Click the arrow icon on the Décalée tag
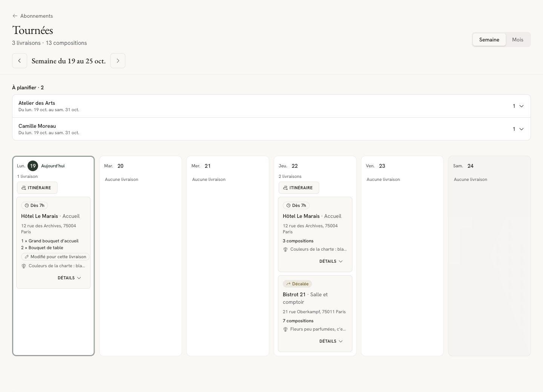 click(x=288, y=284)
